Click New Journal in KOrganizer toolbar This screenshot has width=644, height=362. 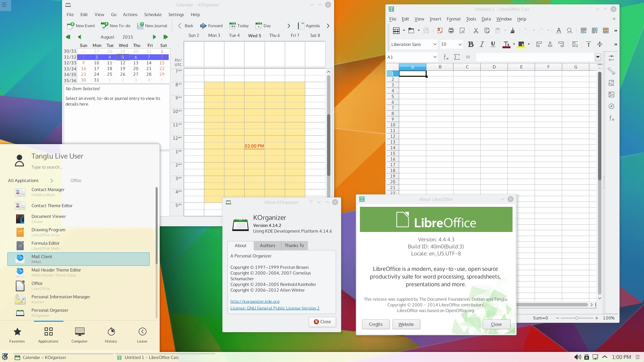pos(152,26)
